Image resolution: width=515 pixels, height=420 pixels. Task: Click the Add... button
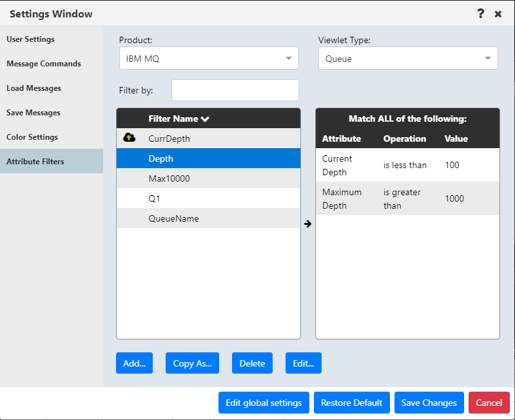tap(134, 363)
